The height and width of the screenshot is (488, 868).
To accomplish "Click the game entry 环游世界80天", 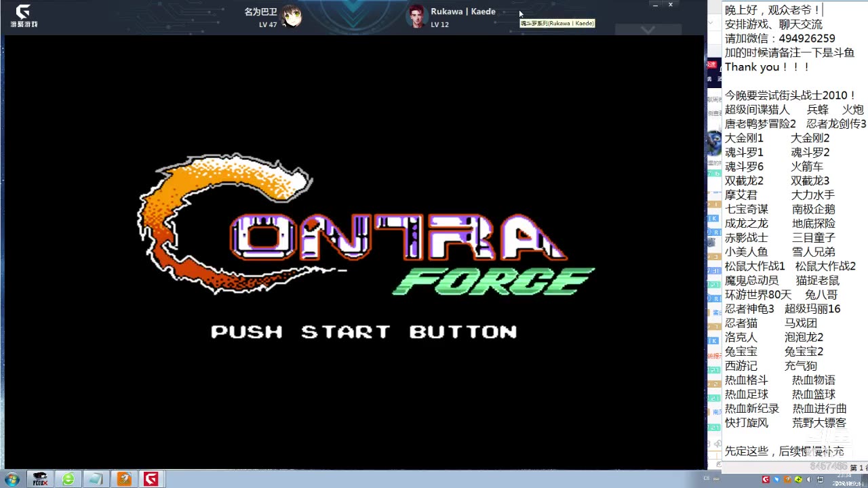I will (758, 295).
